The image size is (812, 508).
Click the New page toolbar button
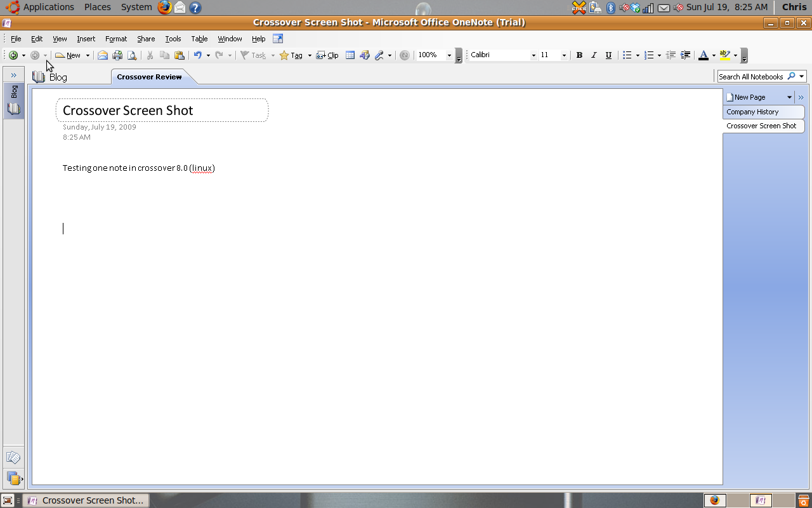click(68, 55)
